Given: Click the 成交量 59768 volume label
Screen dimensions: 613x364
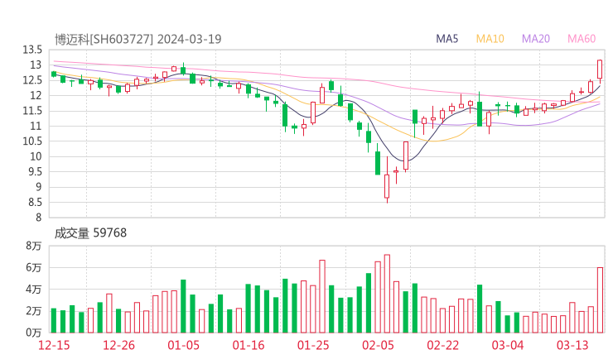Looking at the screenshot, I should point(90,233).
